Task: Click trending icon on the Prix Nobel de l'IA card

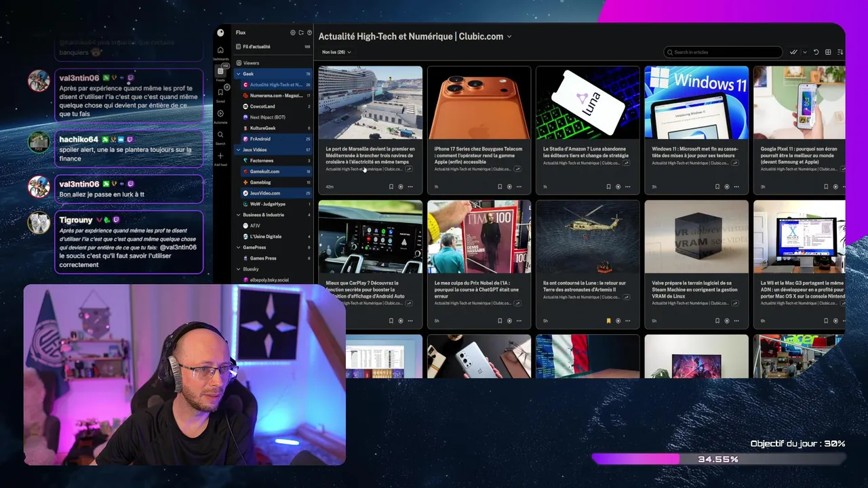Action: [x=517, y=304]
